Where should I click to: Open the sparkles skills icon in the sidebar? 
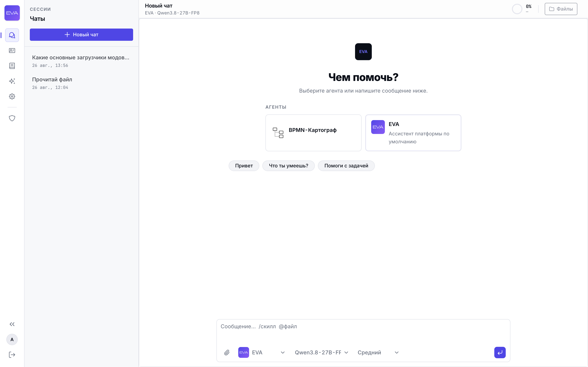(12, 81)
